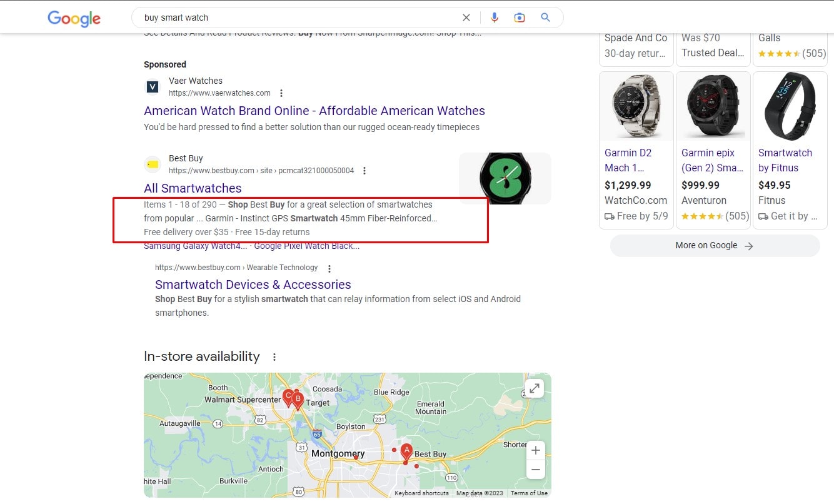Open Samsung Galaxy Watch4 sitelink
The width and height of the screenshot is (834, 504).
tap(195, 246)
